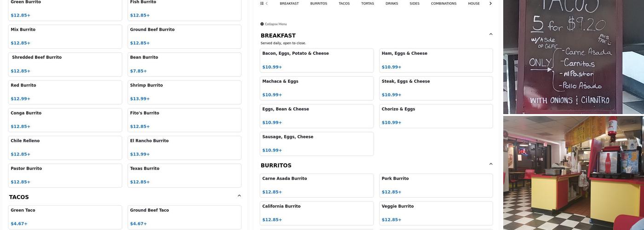Jump to the BREAKFAST category tab

(x=289, y=3)
